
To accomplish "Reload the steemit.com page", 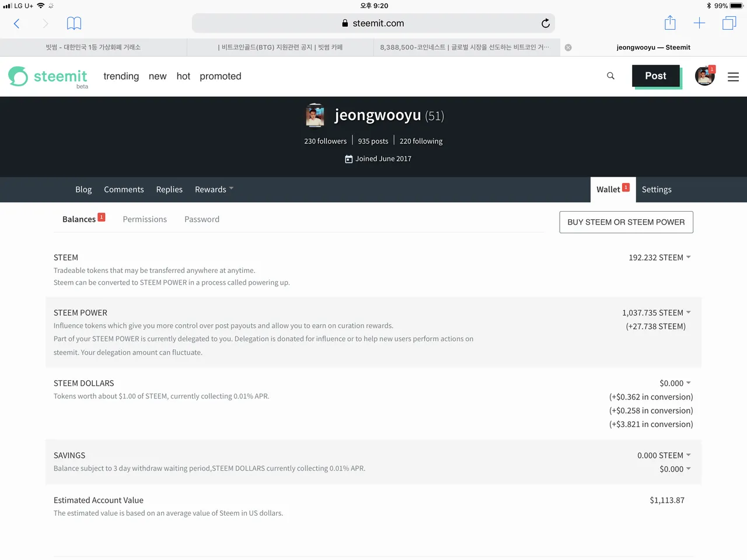I will pyautogui.click(x=545, y=23).
